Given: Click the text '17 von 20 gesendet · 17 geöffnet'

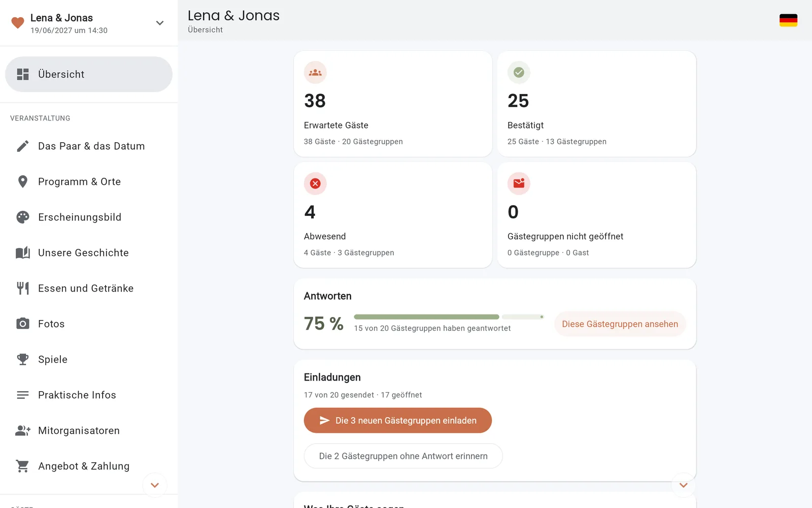Looking at the screenshot, I should (363, 395).
